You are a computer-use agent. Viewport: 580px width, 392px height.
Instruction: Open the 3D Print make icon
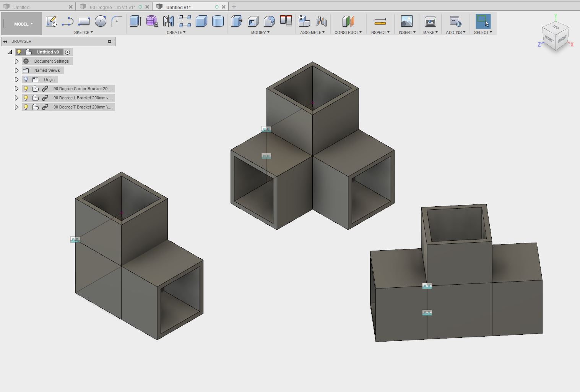pos(430,21)
